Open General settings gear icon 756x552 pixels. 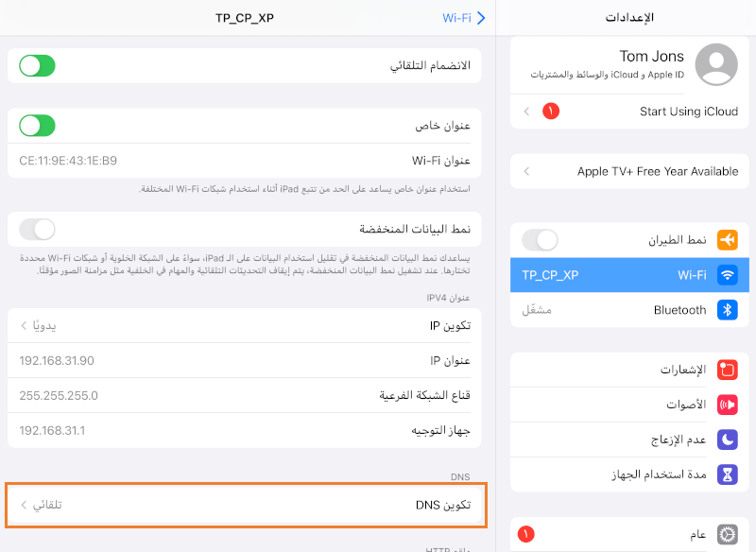click(x=728, y=533)
